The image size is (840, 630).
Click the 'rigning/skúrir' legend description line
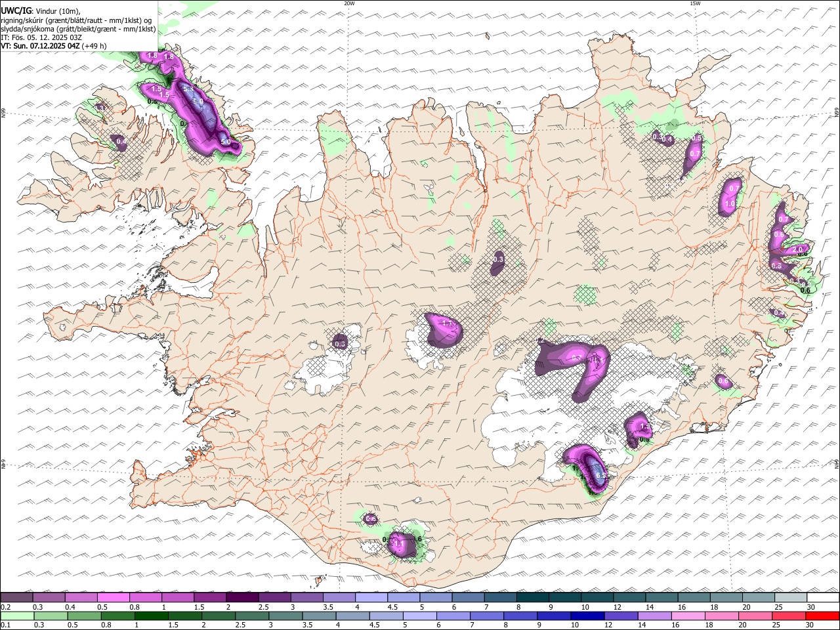(x=77, y=20)
